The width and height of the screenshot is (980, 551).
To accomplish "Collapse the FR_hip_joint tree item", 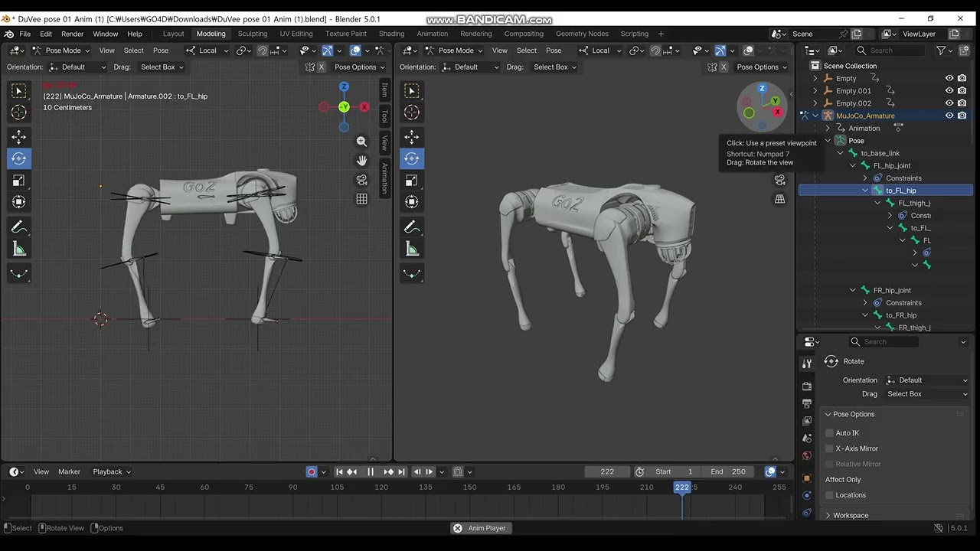I will (853, 290).
